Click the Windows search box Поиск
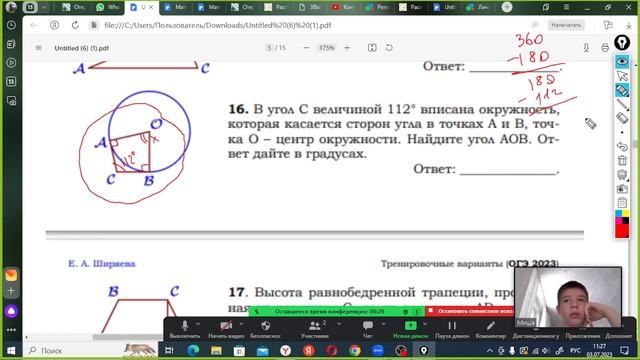The image size is (640, 360). coord(91,351)
